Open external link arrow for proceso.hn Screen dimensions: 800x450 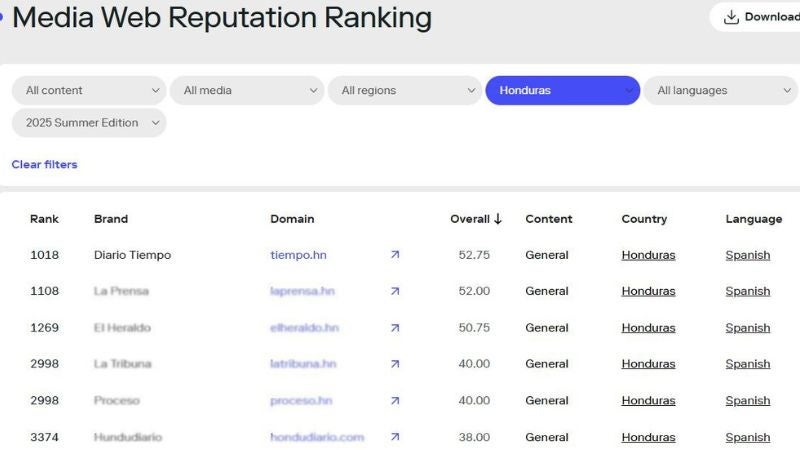[x=395, y=401]
